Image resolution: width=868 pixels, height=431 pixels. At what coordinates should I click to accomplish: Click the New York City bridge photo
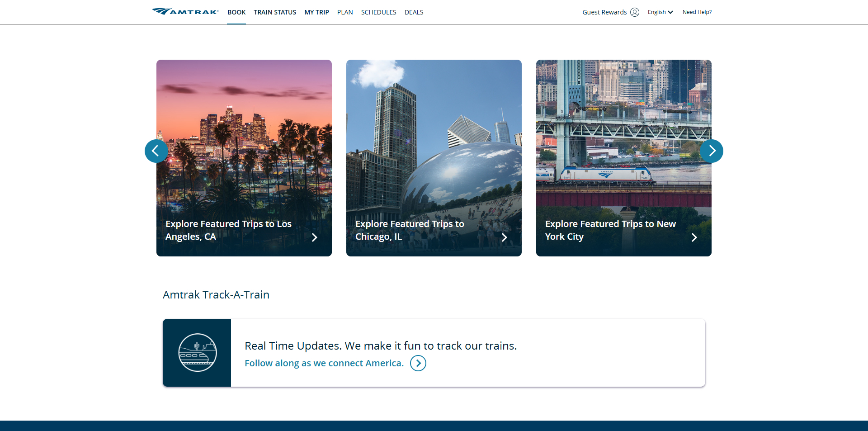tap(623, 136)
